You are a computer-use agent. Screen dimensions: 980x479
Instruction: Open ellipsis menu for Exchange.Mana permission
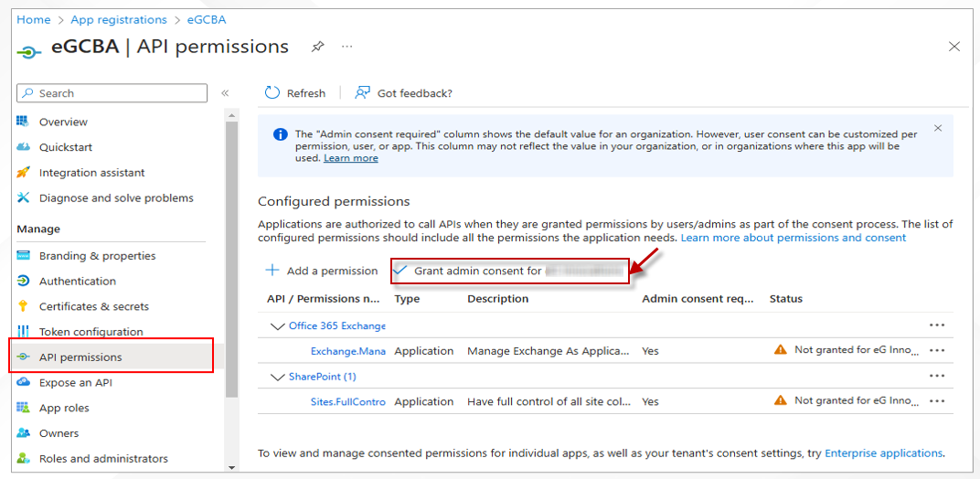(937, 350)
